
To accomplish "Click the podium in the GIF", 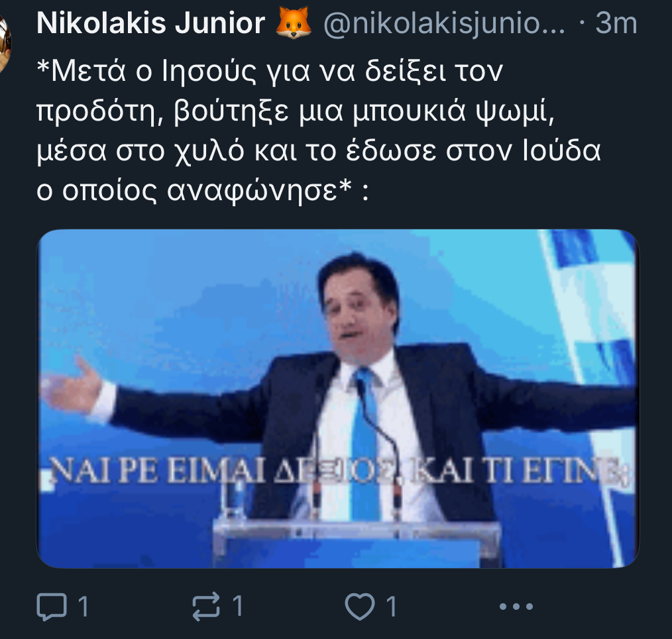I will tap(356, 544).
